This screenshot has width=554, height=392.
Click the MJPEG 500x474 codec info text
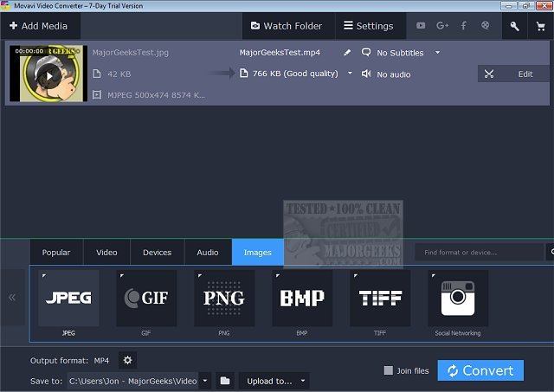156,95
